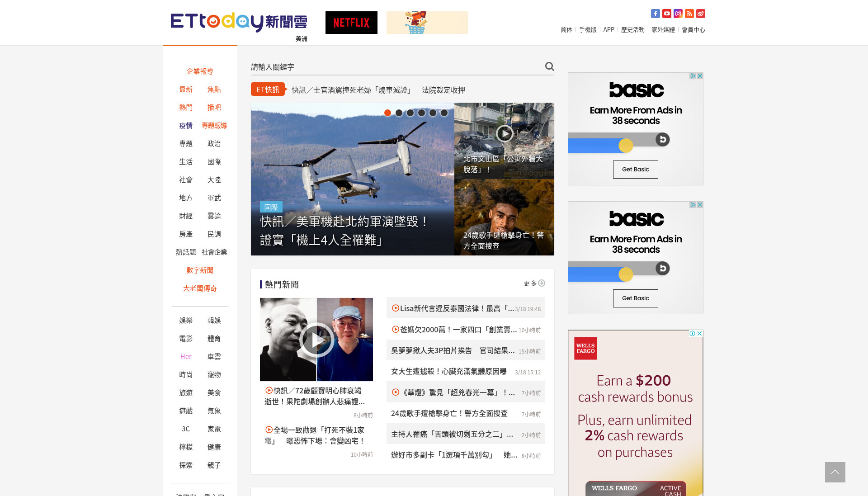Close the Wells Fargo ad

point(700,333)
